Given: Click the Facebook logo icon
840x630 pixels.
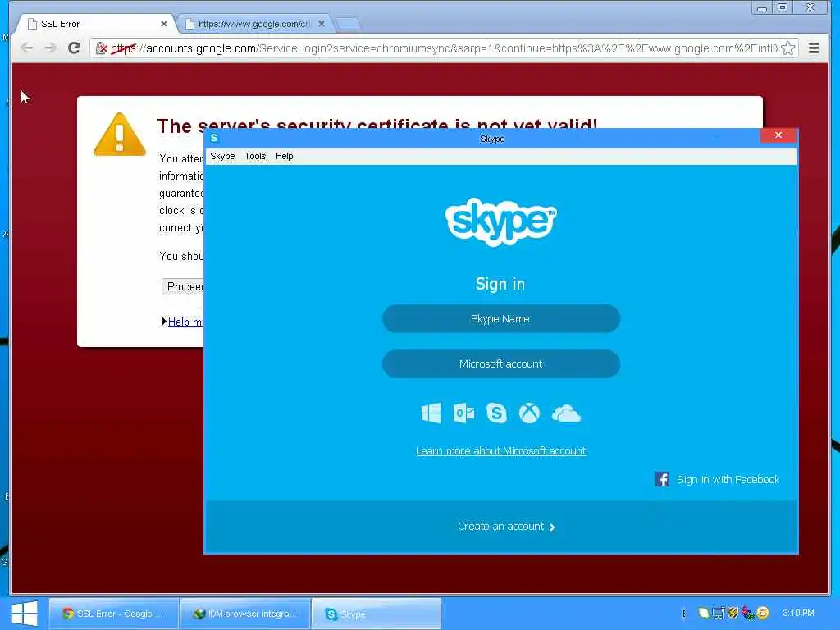Looking at the screenshot, I should point(662,479).
